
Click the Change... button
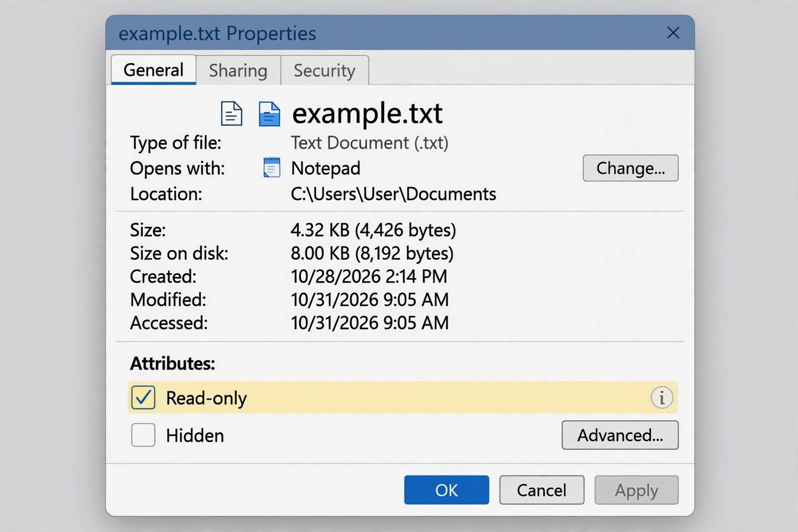point(630,168)
